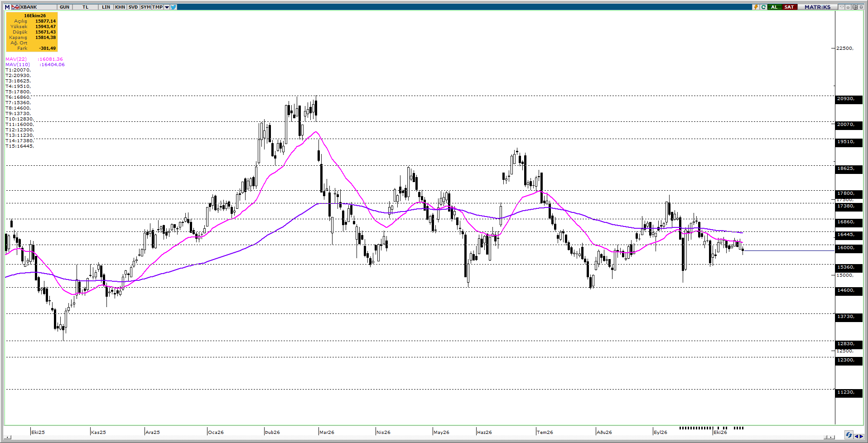Toggle the KHN option

pos(120,7)
